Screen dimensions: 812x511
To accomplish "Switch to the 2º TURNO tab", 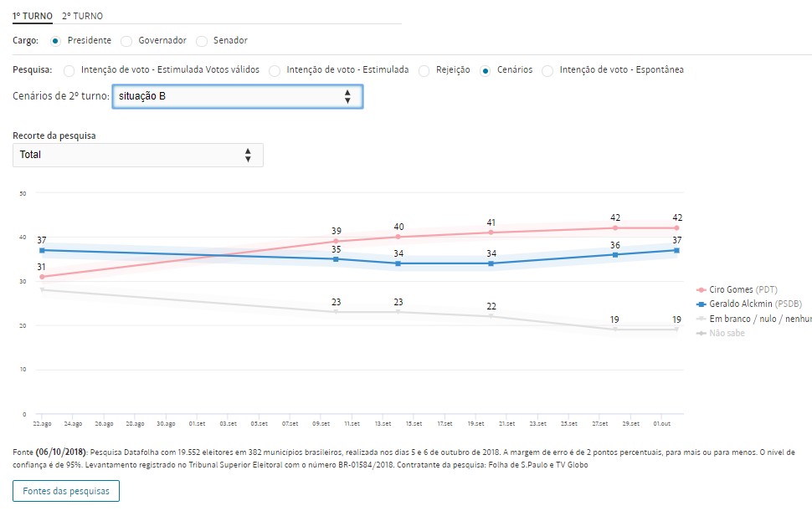I will coord(82,16).
